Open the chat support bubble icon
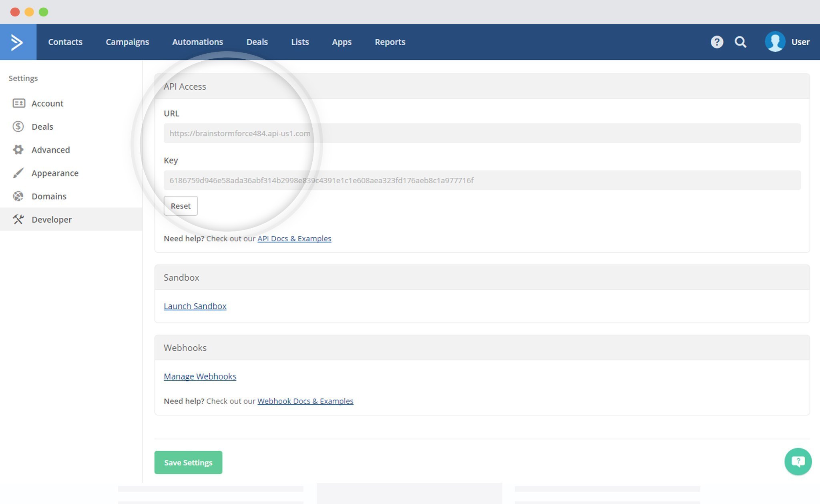Screen dimensions: 820x504 [798, 462]
